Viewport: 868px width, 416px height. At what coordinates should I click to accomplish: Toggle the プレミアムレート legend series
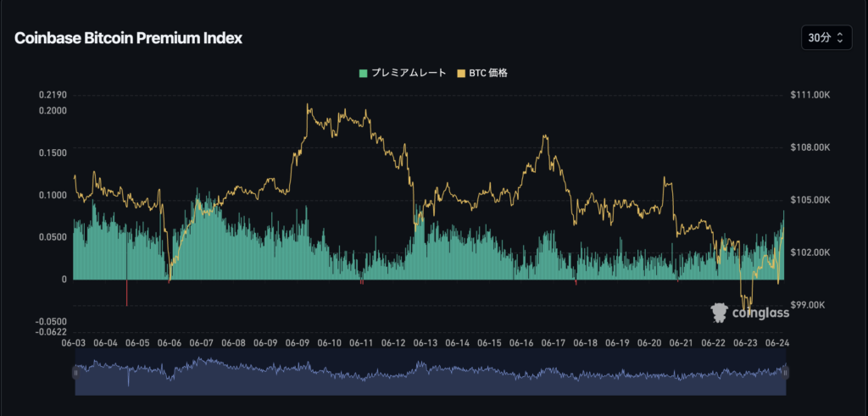coord(403,73)
